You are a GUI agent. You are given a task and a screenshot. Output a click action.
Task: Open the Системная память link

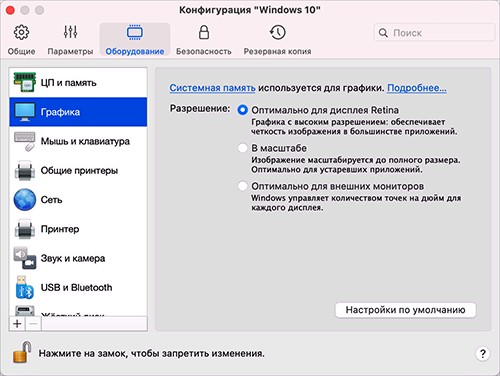pos(212,88)
